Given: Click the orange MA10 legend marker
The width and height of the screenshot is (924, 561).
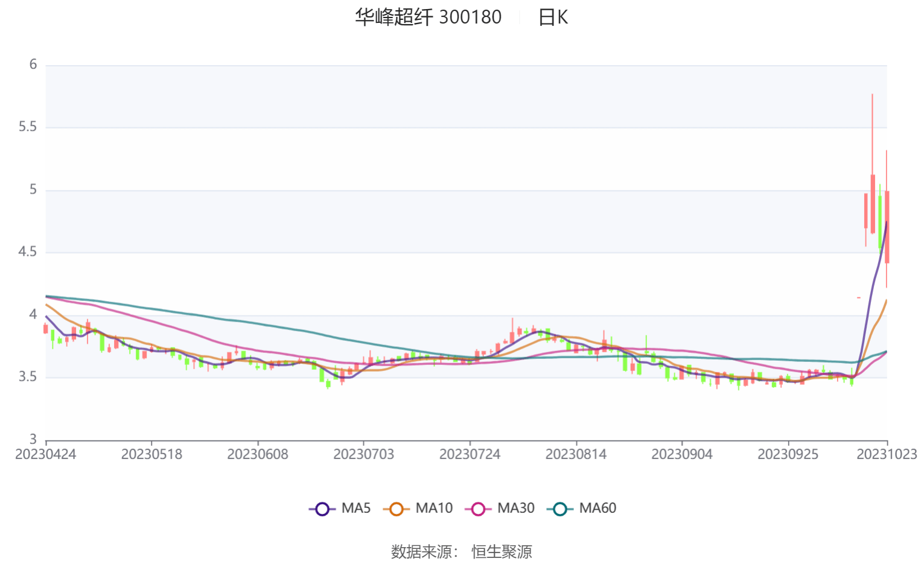Looking at the screenshot, I should [397, 509].
